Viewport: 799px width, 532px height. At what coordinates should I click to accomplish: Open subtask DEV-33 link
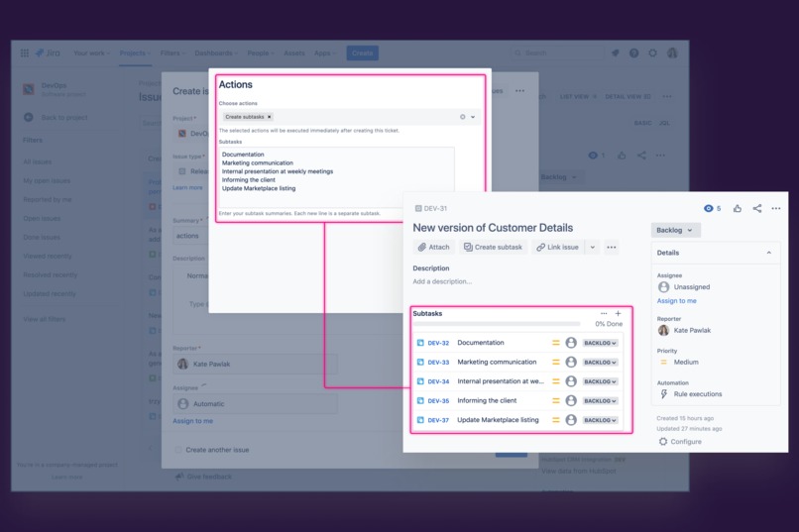(x=438, y=363)
